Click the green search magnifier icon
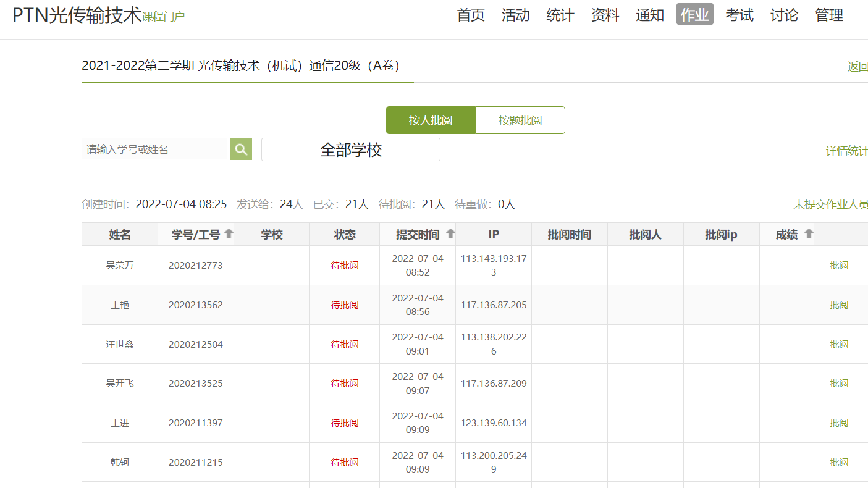 point(241,149)
